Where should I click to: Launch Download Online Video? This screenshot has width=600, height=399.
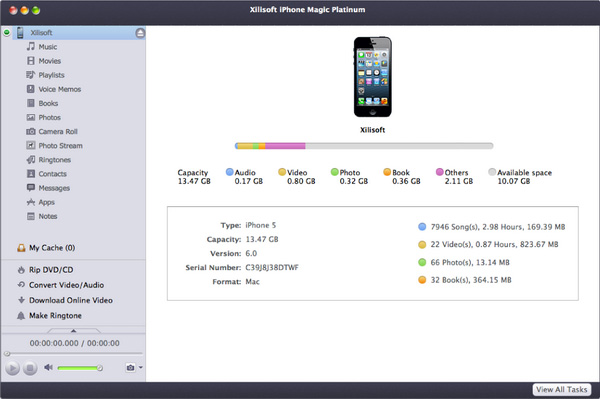71,300
